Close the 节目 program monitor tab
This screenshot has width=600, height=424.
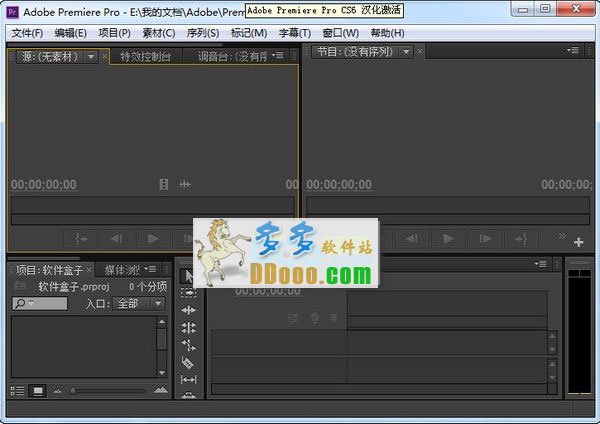click(420, 51)
